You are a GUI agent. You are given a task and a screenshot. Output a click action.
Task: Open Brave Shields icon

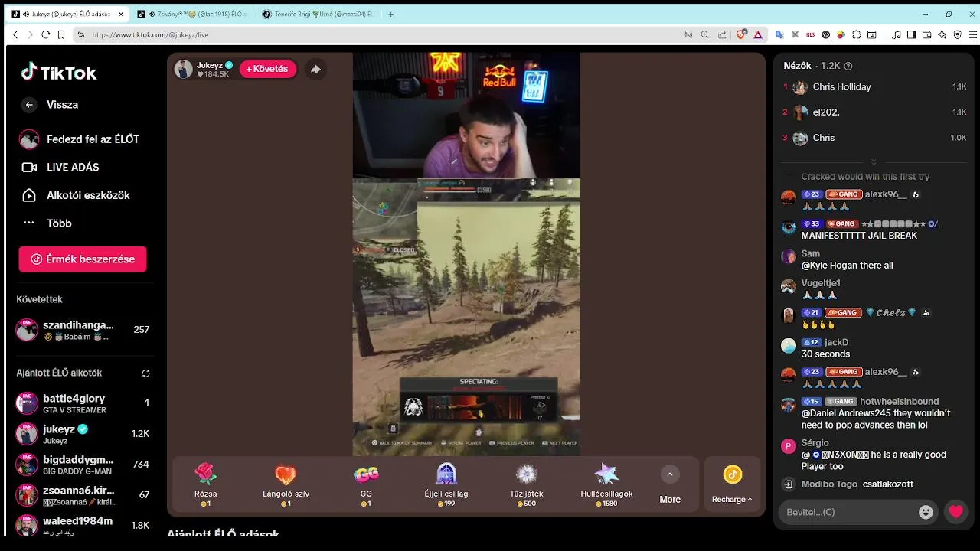[741, 34]
